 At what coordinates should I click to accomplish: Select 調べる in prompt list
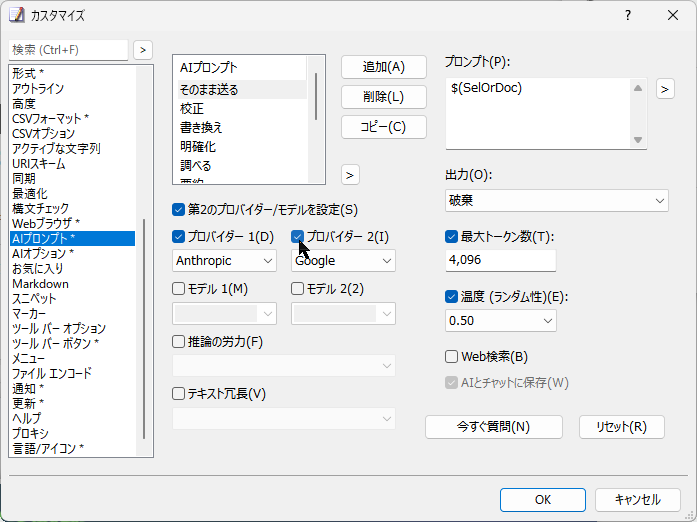coord(242,166)
